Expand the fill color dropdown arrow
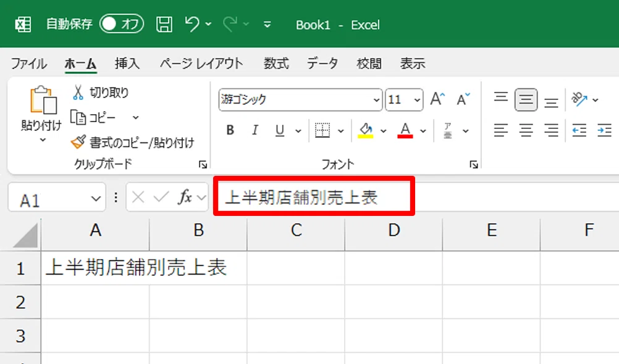Screen dimensions: 619x364 383,131
